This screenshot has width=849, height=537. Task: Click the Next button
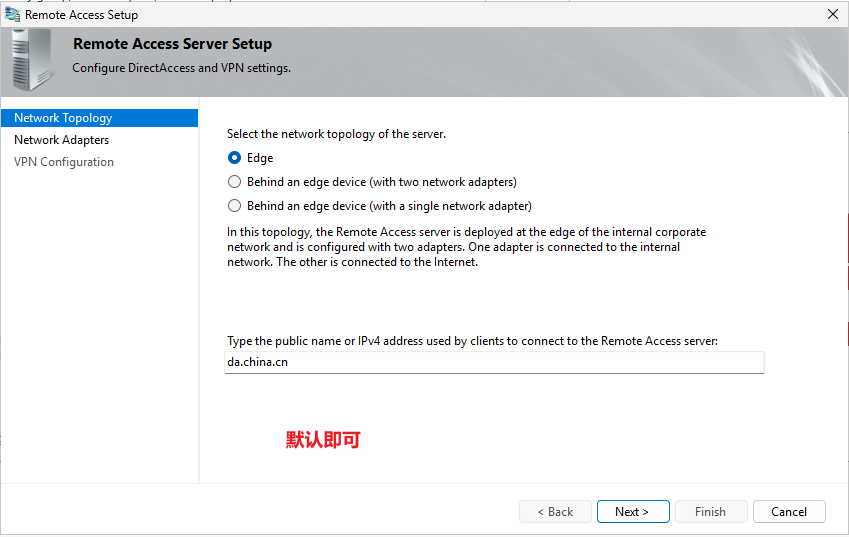(x=633, y=512)
